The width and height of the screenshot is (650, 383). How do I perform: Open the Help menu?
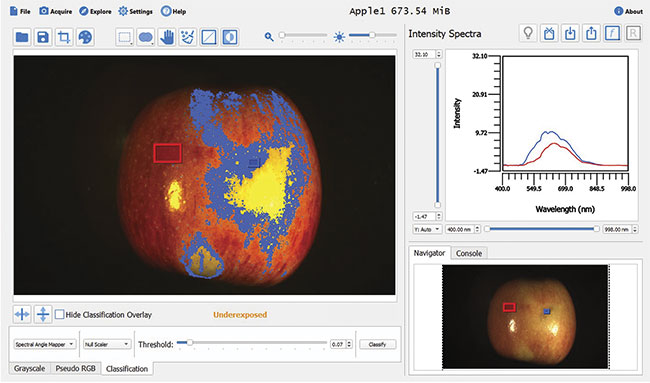(x=173, y=11)
